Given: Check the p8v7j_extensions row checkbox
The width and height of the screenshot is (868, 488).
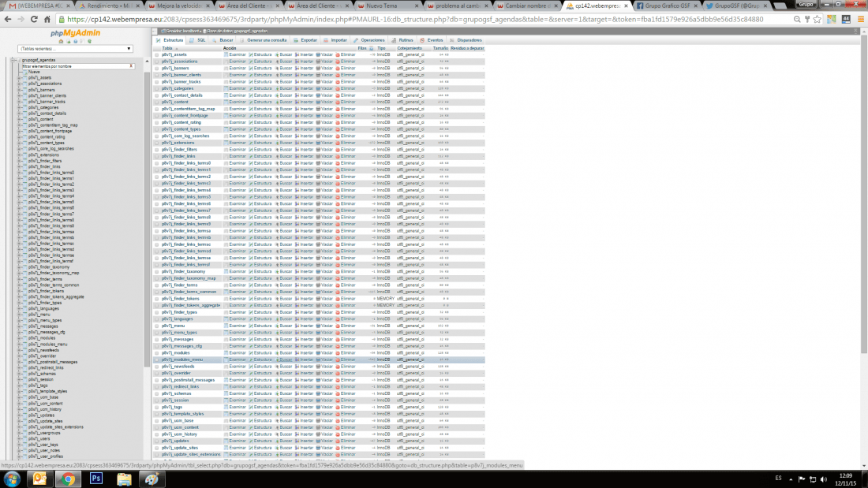Looking at the screenshot, I should [x=157, y=143].
